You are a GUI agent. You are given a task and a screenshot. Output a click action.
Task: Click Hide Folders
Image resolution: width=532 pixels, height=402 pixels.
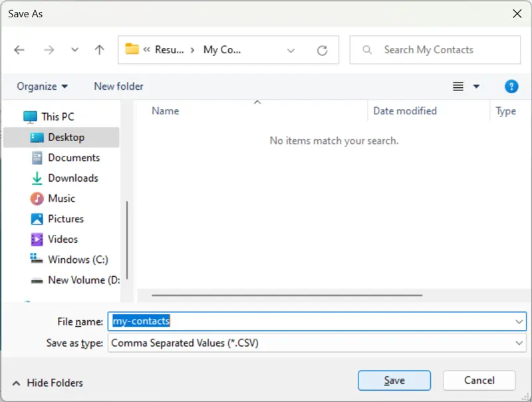coord(47,383)
